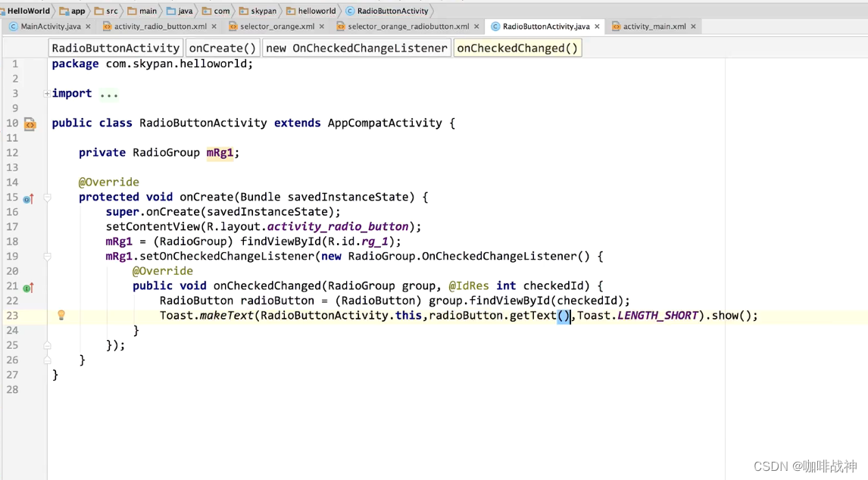Screen dimensions: 868x480
Task: Click AppCompatActivity in class declaration
Action: [385, 123]
